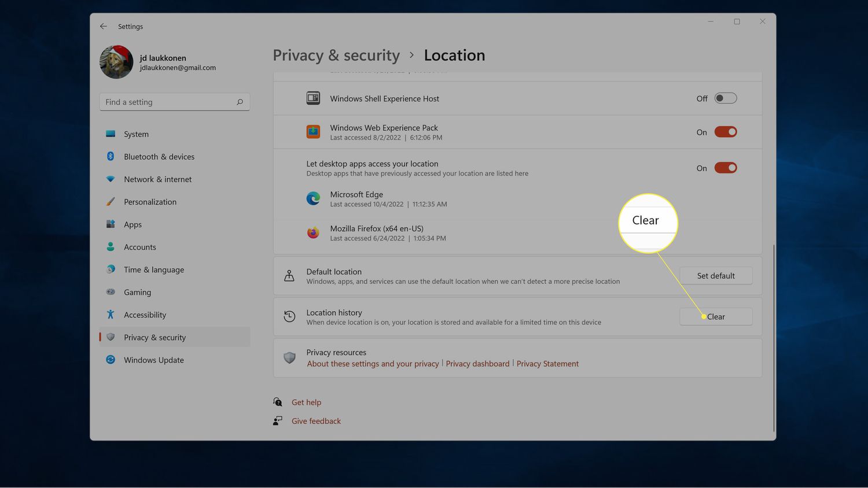The height and width of the screenshot is (488, 868).
Task: Click the Privacy resources shield icon
Action: click(289, 358)
